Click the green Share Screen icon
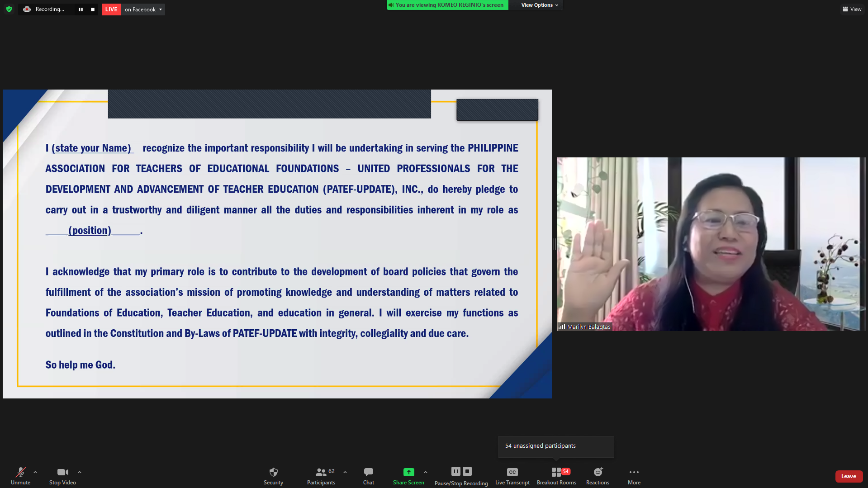 click(408, 472)
